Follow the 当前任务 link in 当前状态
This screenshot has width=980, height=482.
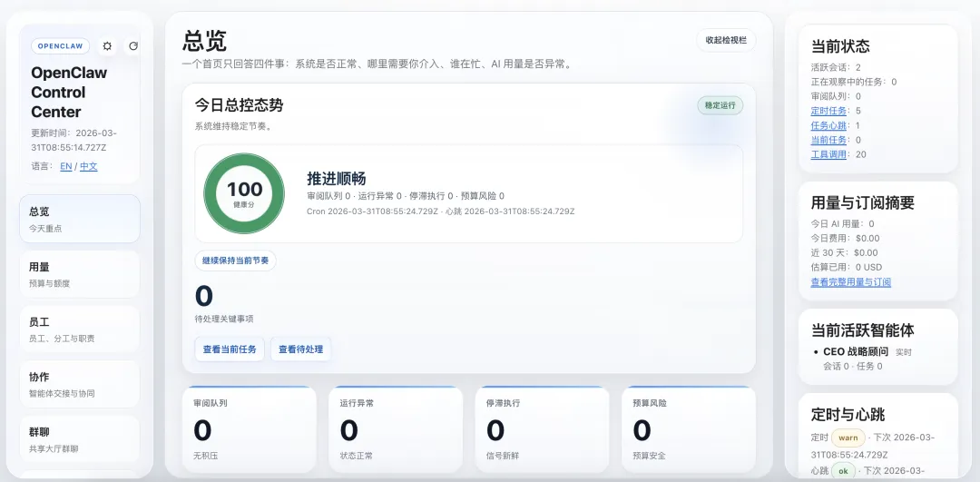tap(828, 140)
